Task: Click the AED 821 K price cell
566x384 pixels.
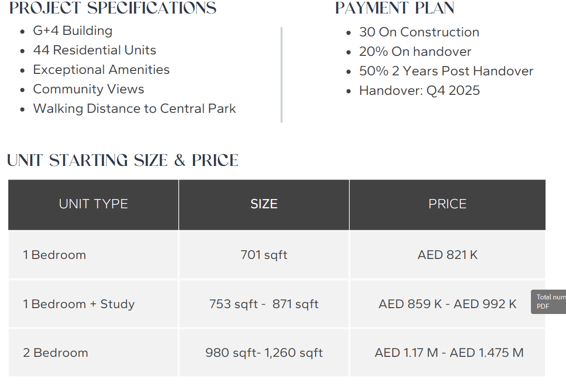Action: [447, 255]
